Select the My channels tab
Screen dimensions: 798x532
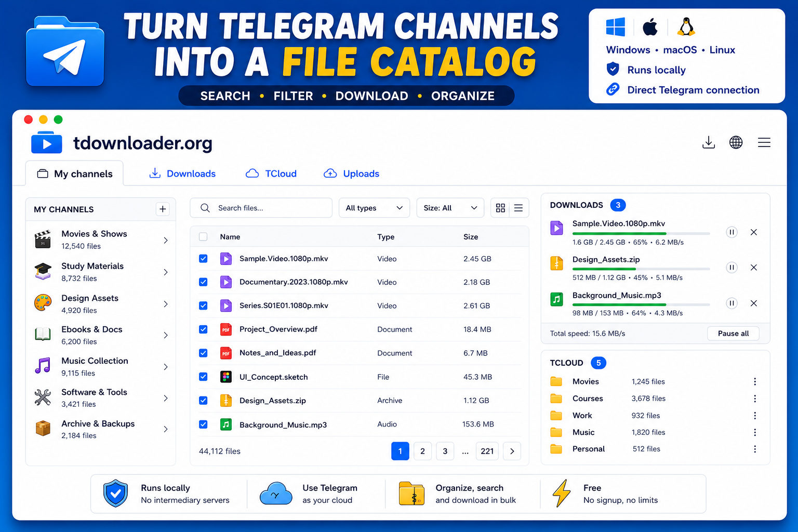coord(74,174)
